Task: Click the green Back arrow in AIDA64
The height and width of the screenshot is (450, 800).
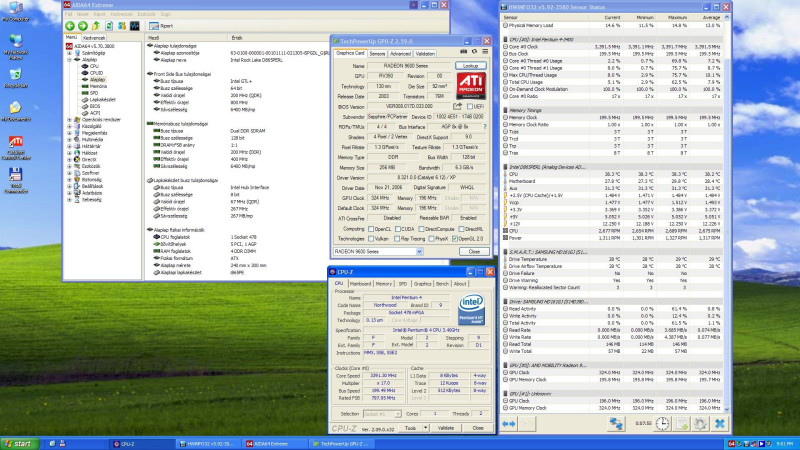Action: click(70, 26)
